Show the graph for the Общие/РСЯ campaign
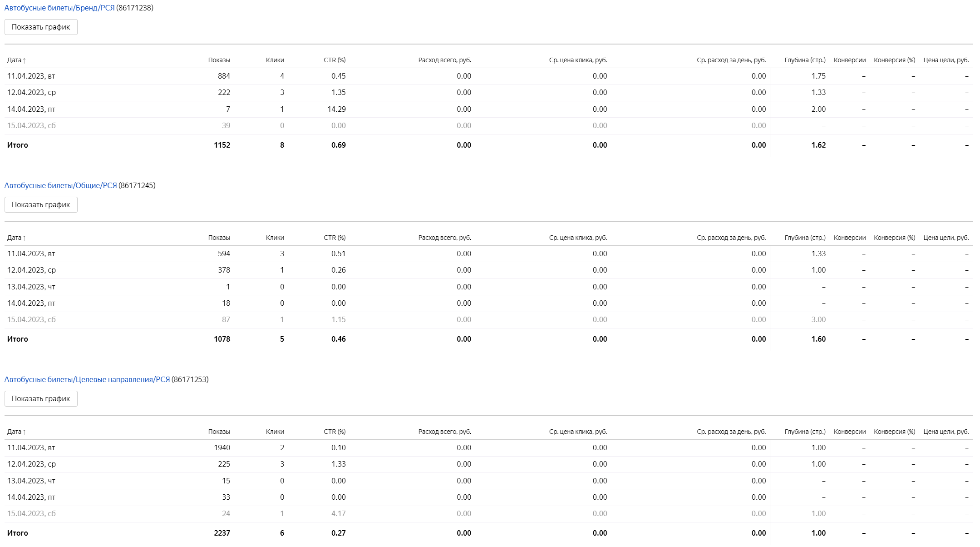This screenshot has height=547, width=980. tap(41, 205)
